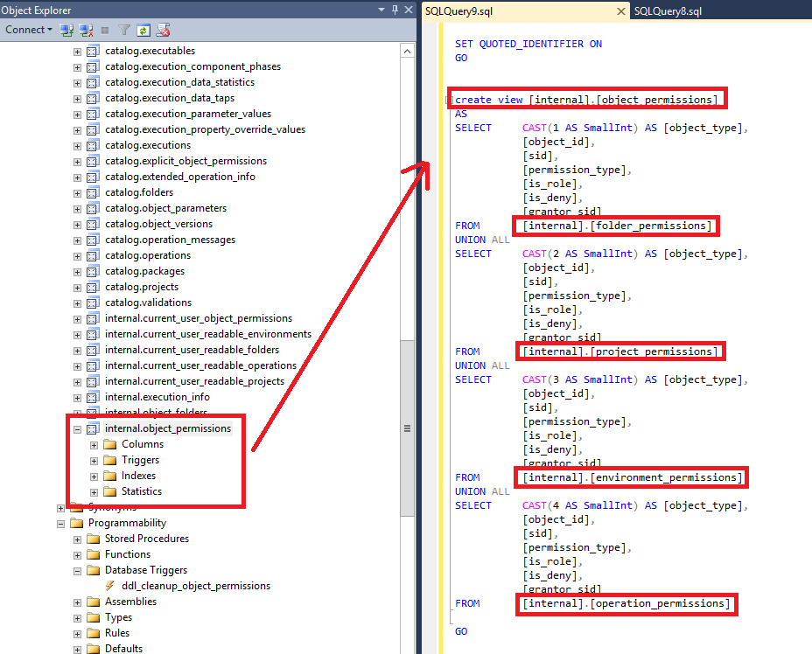Screen dimensions: 812x654
Task: Pin the Object Explorer panel
Action: [395, 10]
